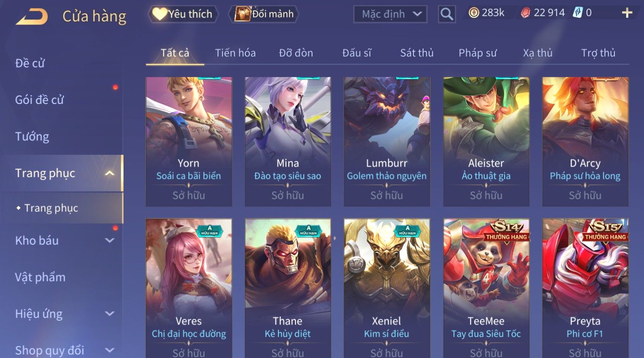Click the back arrow icon

pyautogui.click(x=32, y=17)
